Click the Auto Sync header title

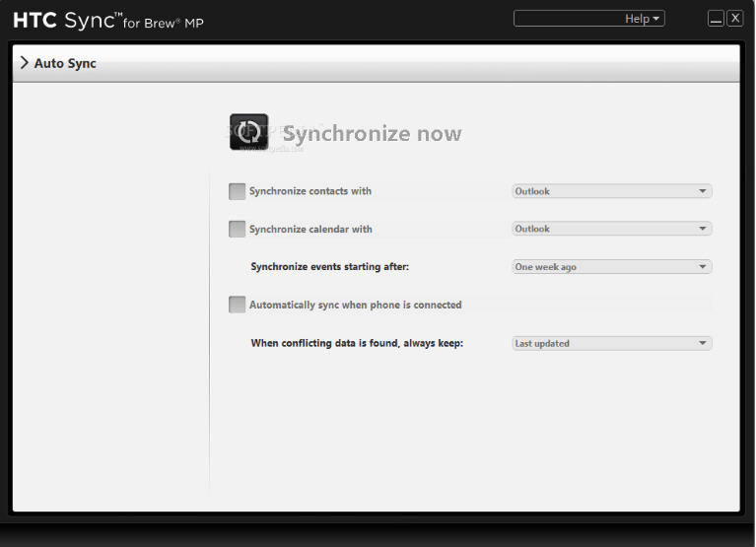pyautogui.click(x=65, y=63)
